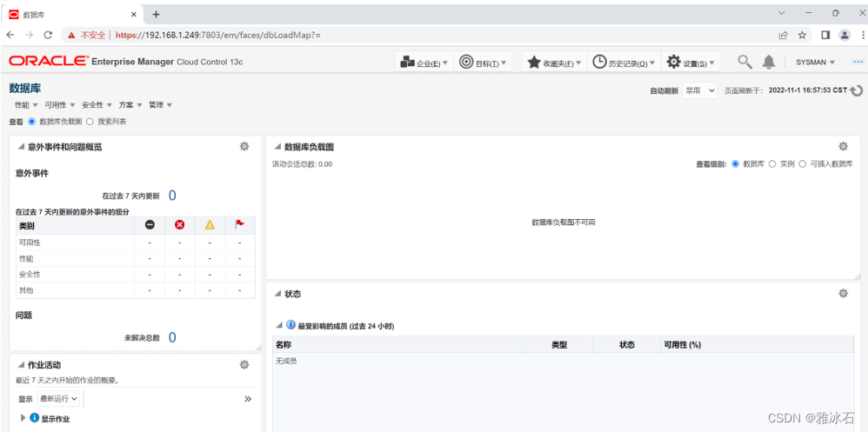
Task: Select the 搜索列表 view radio button
Action: click(90, 121)
